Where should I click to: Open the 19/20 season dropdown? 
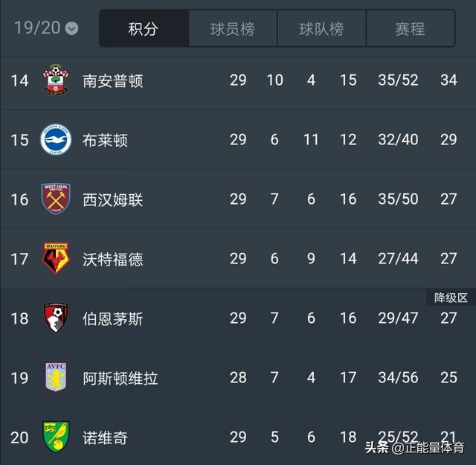tap(45, 28)
